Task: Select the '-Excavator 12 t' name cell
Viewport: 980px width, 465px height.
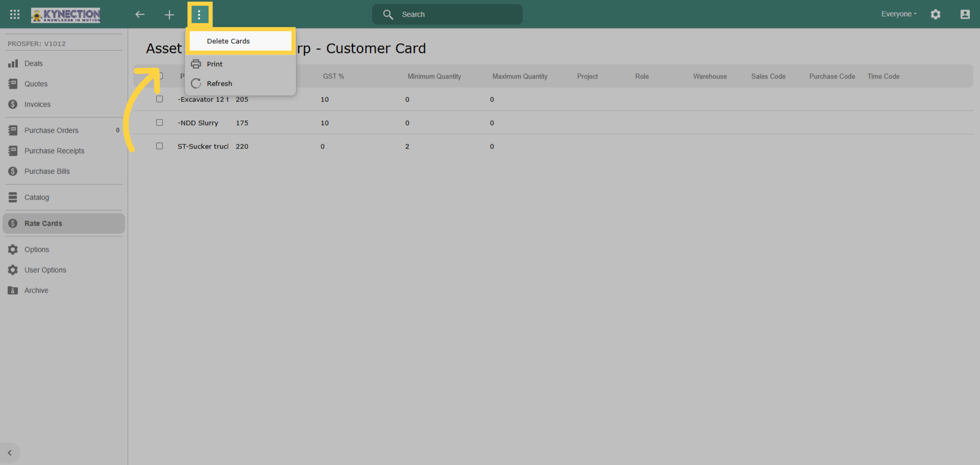Action: tap(203, 99)
